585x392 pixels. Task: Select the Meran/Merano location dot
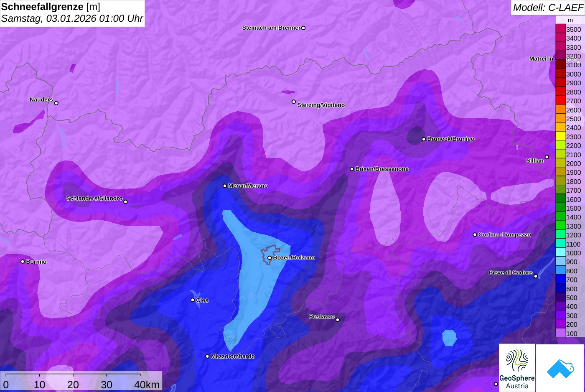[x=225, y=186]
